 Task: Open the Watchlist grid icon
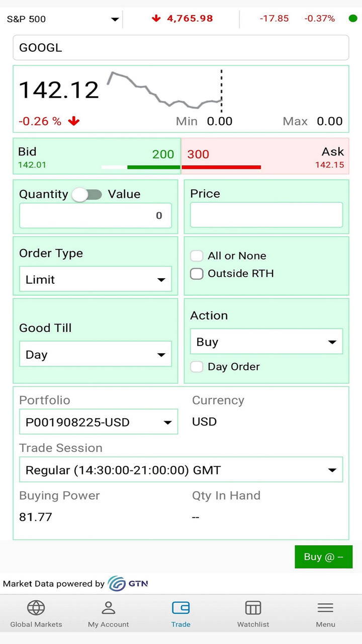253,608
